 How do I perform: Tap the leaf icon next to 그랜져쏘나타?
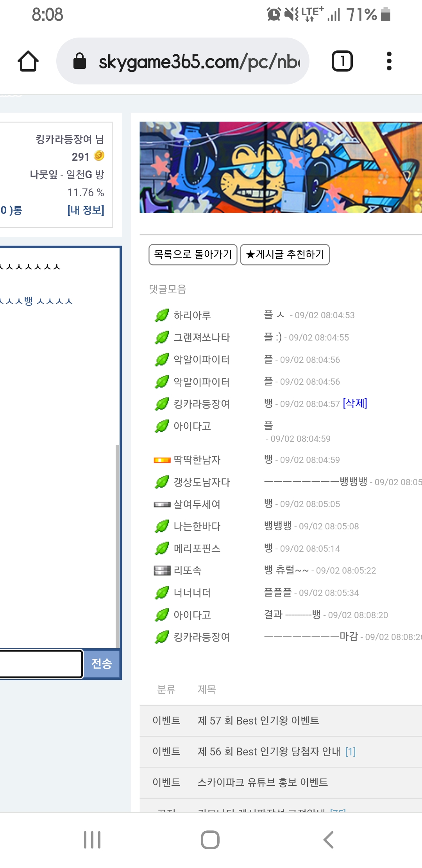[x=162, y=337]
